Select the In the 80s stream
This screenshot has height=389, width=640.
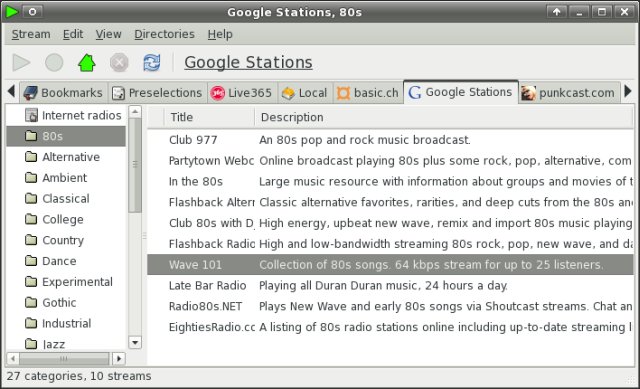[390, 181]
